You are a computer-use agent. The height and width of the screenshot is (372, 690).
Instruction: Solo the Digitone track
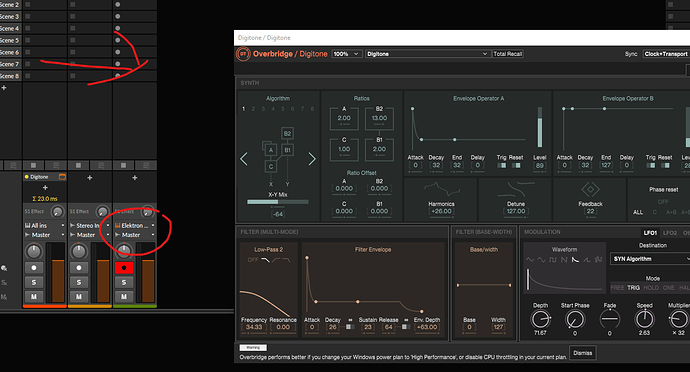34,282
